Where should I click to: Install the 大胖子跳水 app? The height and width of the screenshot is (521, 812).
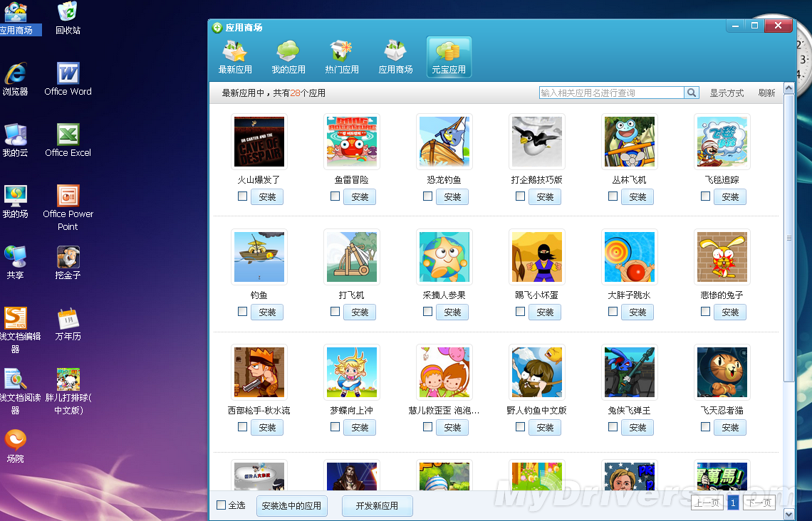637,312
